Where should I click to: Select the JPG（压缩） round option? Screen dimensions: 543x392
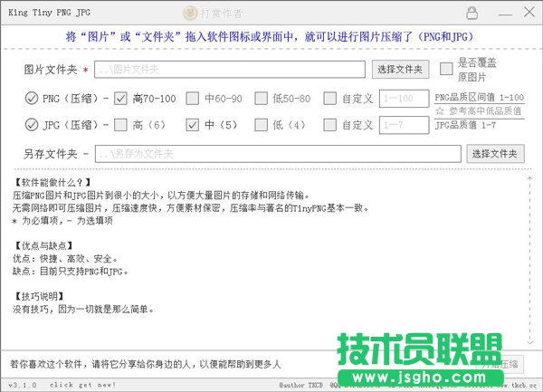tap(32, 125)
